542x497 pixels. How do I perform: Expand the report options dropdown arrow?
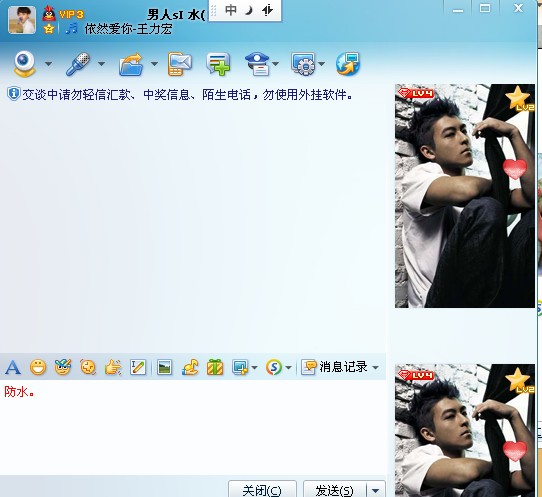coord(275,64)
